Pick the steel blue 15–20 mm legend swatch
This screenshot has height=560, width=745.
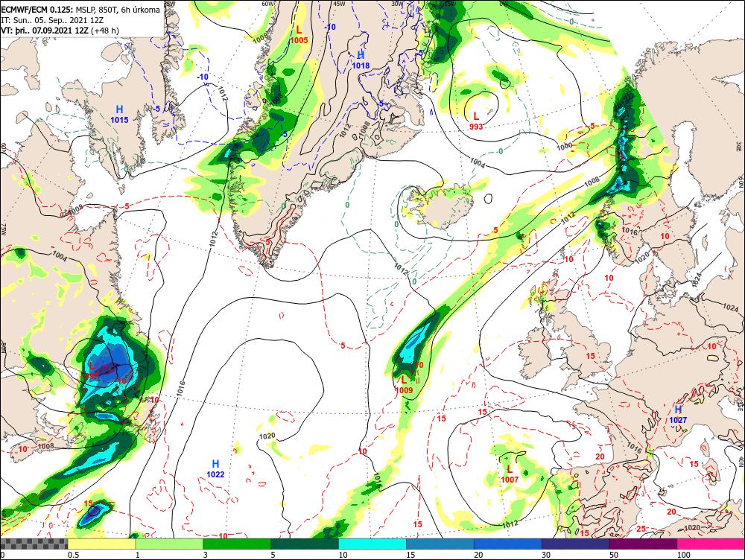[440, 544]
